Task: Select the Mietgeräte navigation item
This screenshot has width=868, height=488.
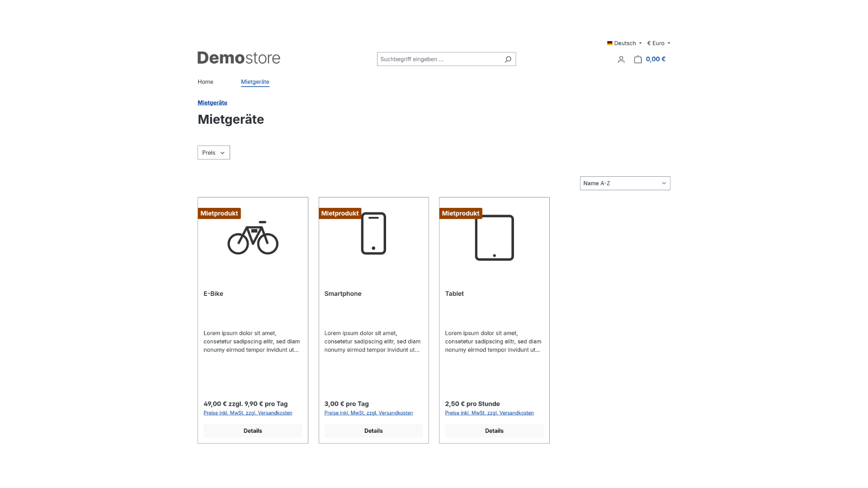Action: pyautogui.click(x=255, y=82)
